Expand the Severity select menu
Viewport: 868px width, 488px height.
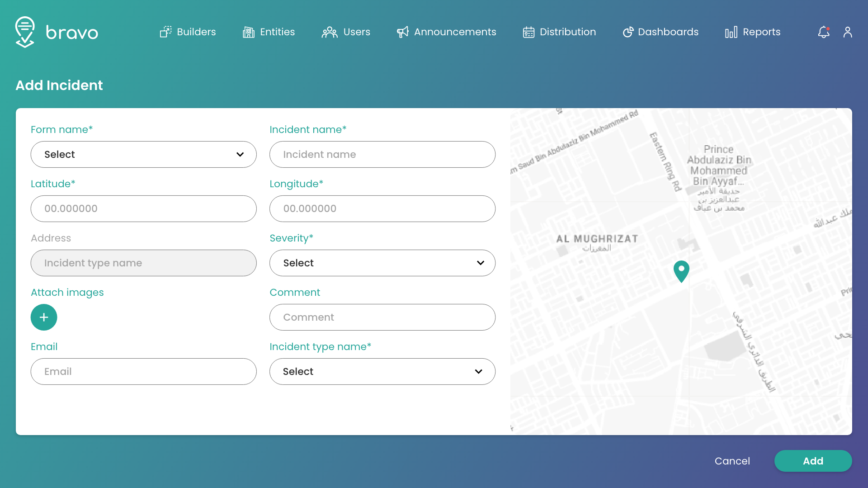click(382, 263)
